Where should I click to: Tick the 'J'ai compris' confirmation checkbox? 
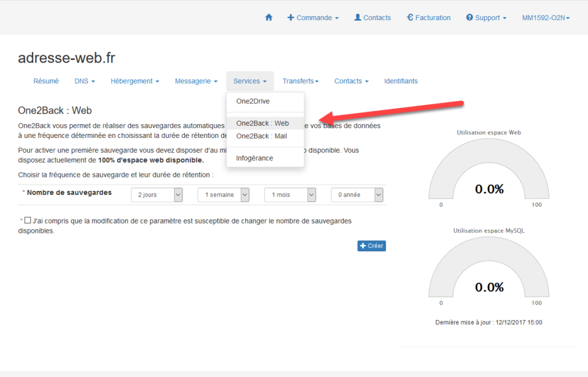28,221
